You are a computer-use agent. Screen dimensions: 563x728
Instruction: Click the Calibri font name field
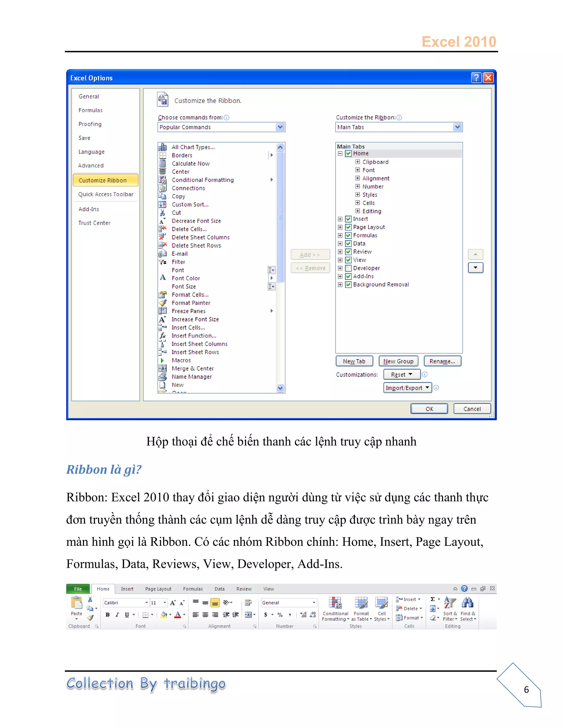point(126,603)
